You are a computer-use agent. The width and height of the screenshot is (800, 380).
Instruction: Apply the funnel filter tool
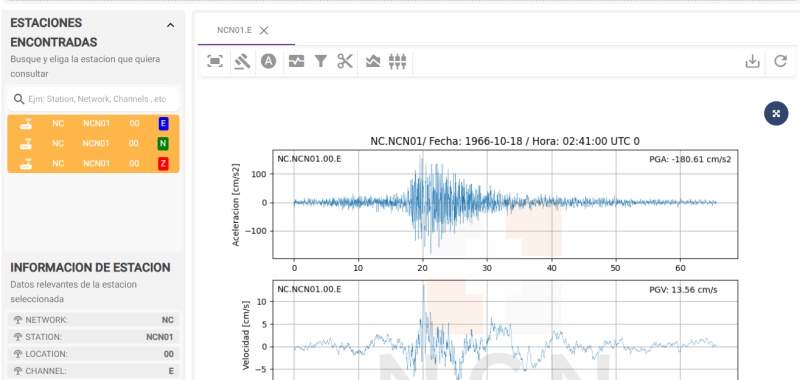click(x=320, y=62)
